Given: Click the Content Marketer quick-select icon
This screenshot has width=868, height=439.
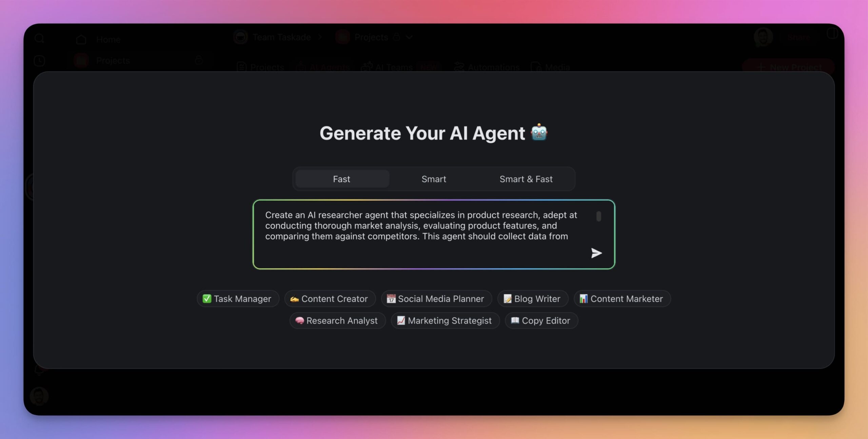Looking at the screenshot, I should 621,298.
